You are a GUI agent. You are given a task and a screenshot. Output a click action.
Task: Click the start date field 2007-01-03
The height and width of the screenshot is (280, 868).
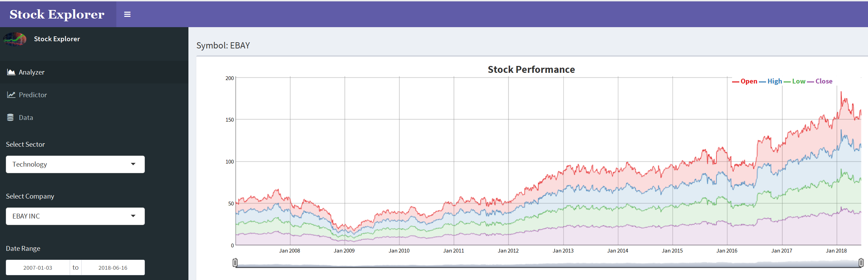tap(38, 268)
